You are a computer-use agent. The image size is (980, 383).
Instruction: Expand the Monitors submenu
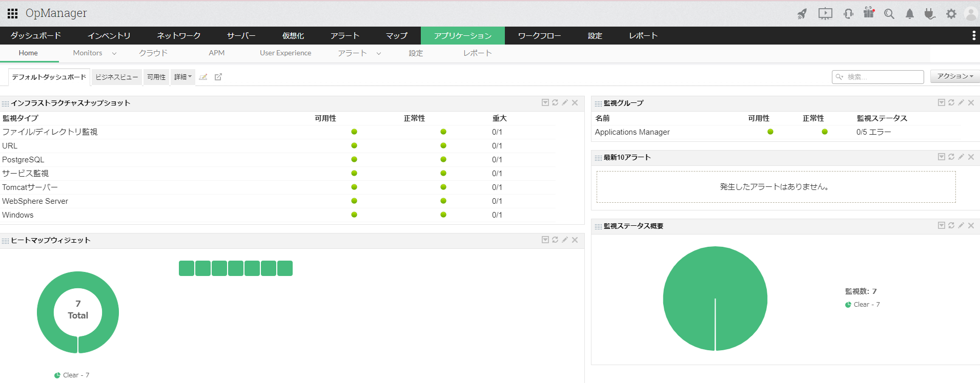pyautogui.click(x=94, y=53)
